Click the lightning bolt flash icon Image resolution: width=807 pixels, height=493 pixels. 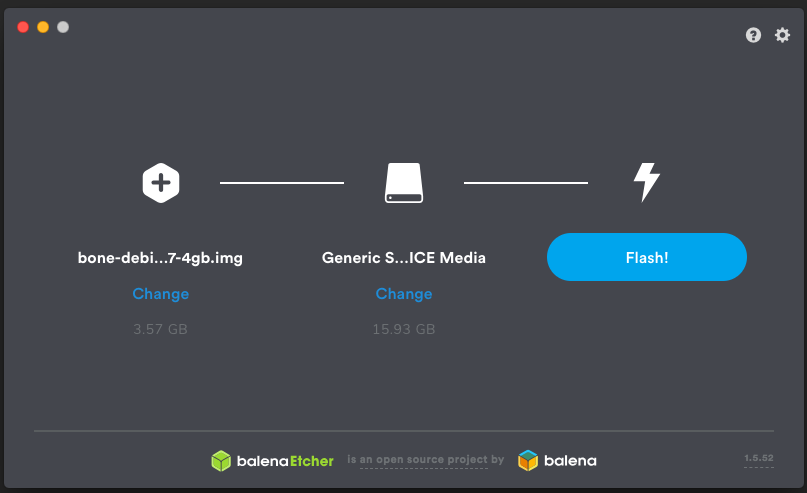[647, 183]
